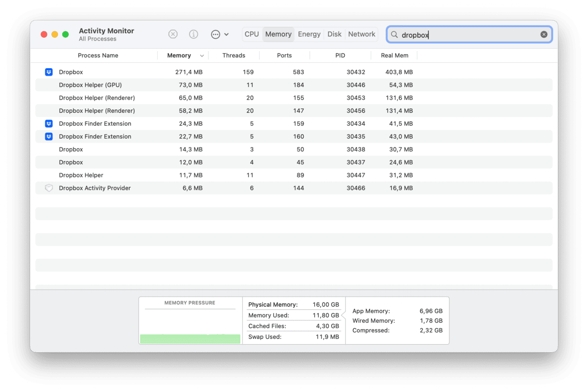Select the Dropbox Helper 11,7 MB row
The image size is (588, 392).
click(x=294, y=175)
